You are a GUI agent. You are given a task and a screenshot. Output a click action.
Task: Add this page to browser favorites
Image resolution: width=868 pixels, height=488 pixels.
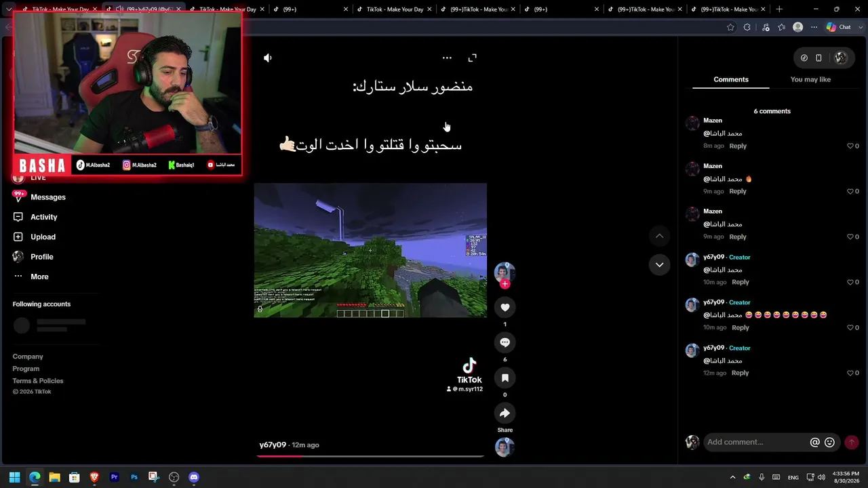(x=730, y=27)
